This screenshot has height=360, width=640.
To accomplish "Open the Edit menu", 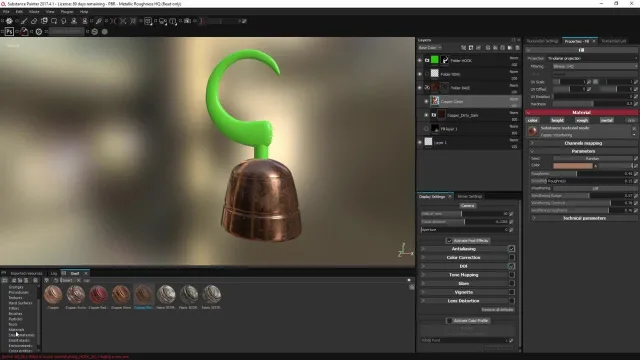I will click(x=19, y=12).
